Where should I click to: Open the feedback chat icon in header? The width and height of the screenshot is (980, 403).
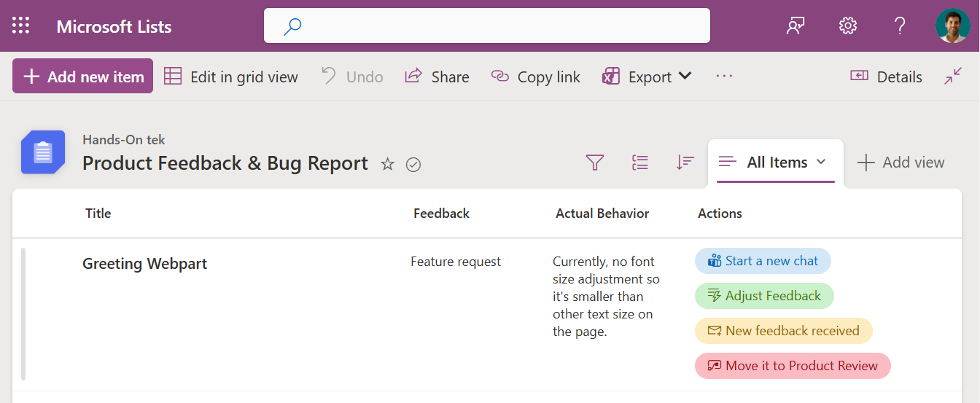pyautogui.click(x=796, y=26)
